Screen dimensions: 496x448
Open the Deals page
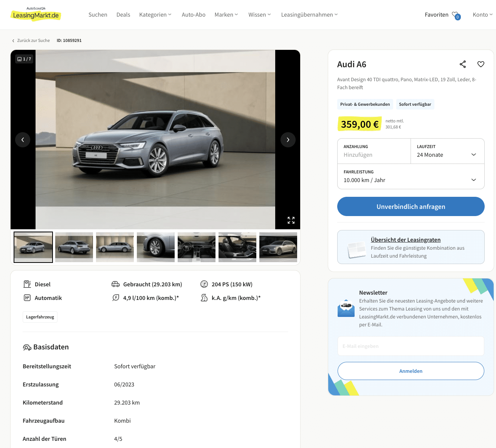pyautogui.click(x=123, y=15)
